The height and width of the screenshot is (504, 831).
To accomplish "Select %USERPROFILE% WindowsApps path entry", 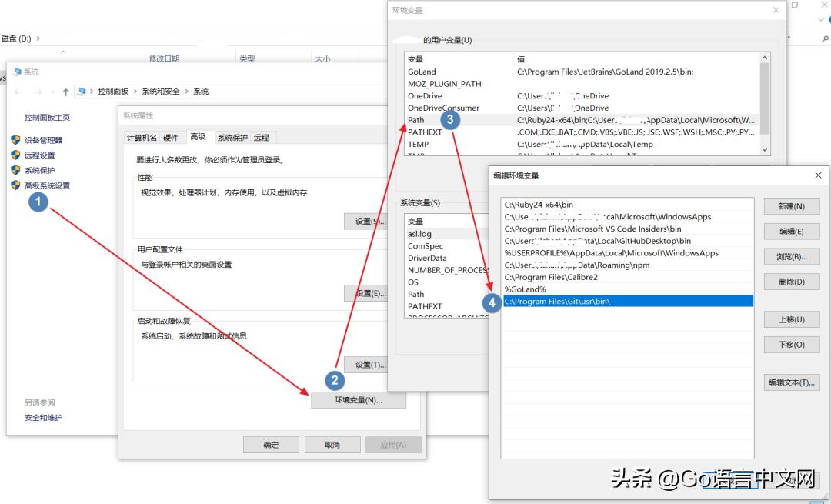I will pos(628,253).
